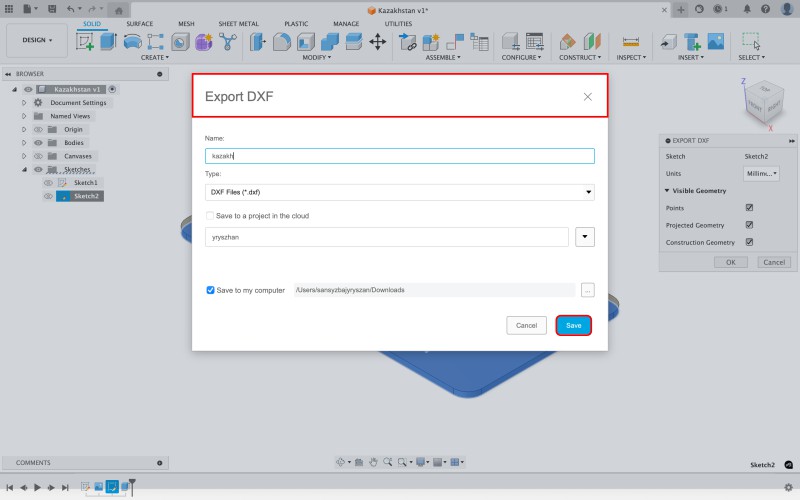Expand the Named Views node
Image resolution: width=800 pixels, height=500 pixels.
click(x=24, y=116)
